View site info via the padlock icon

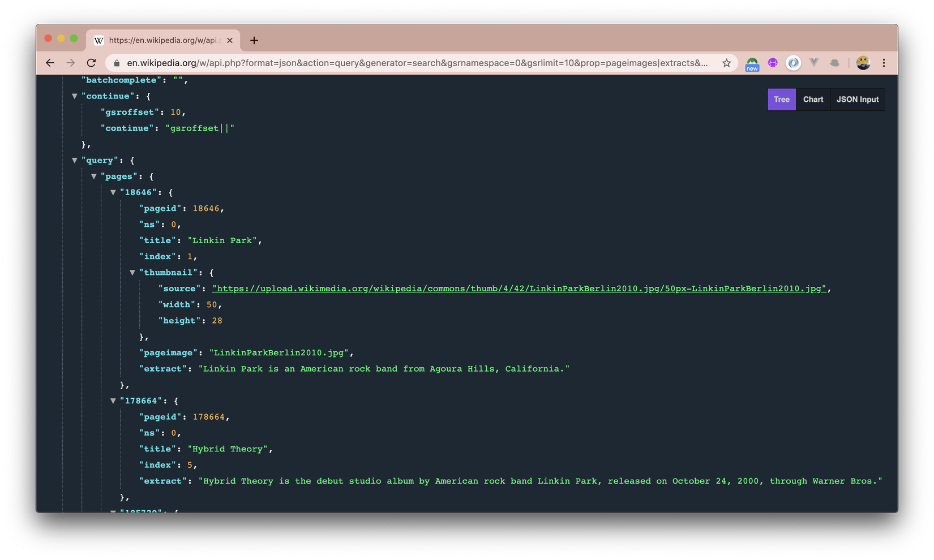click(x=117, y=63)
